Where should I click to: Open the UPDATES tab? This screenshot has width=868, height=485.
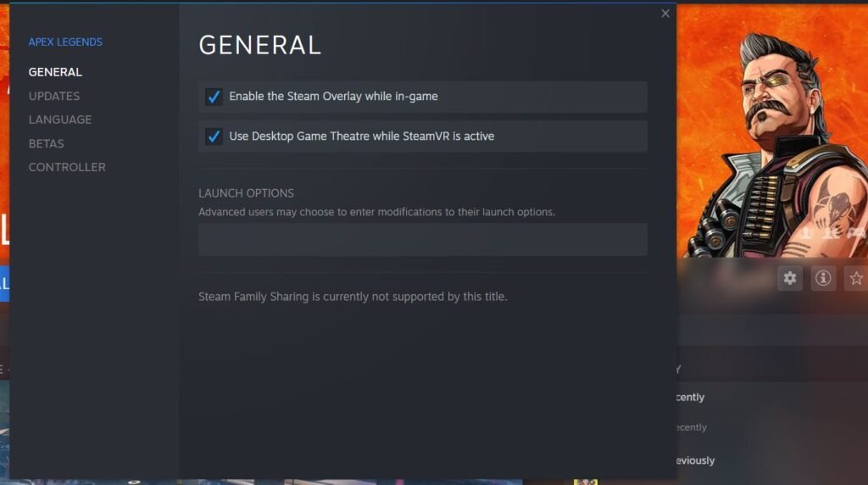(x=54, y=96)
